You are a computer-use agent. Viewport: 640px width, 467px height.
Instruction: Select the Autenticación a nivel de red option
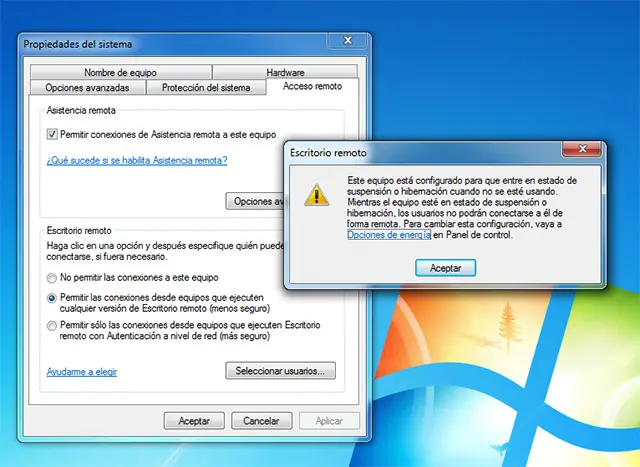pos(53,325)
